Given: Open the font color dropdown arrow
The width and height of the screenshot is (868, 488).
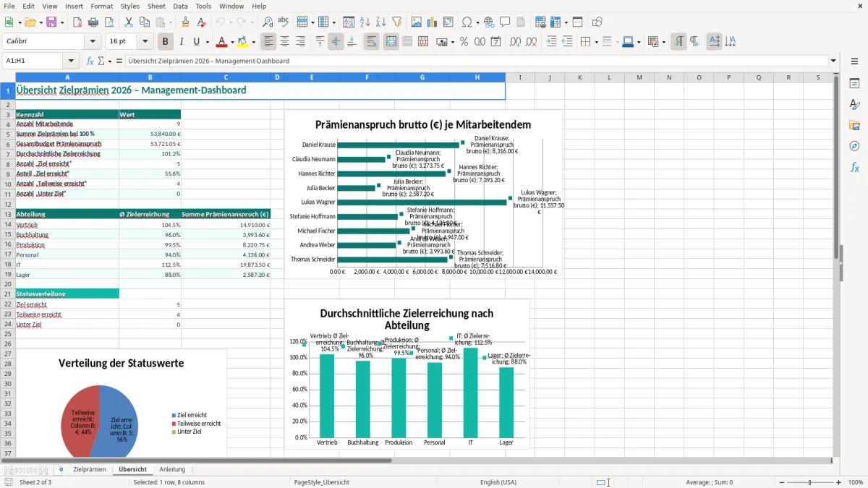Looking at the screenshot, I should pyautogui.click(x=233, y=42).
